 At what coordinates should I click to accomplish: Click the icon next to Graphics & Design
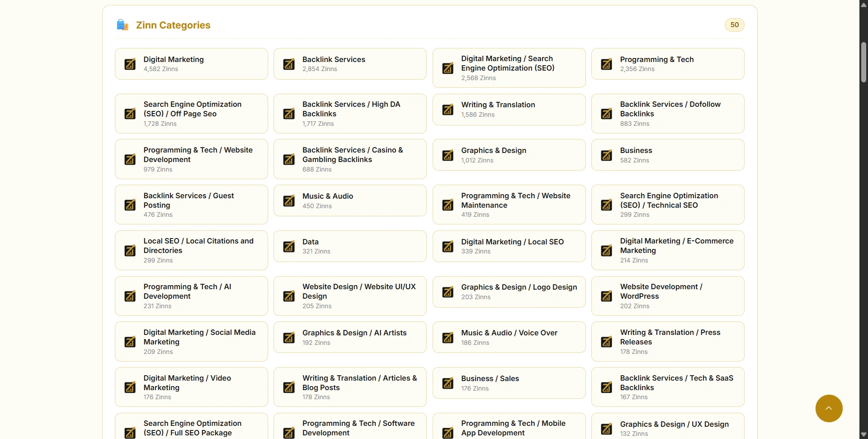[x=448, y=155]
